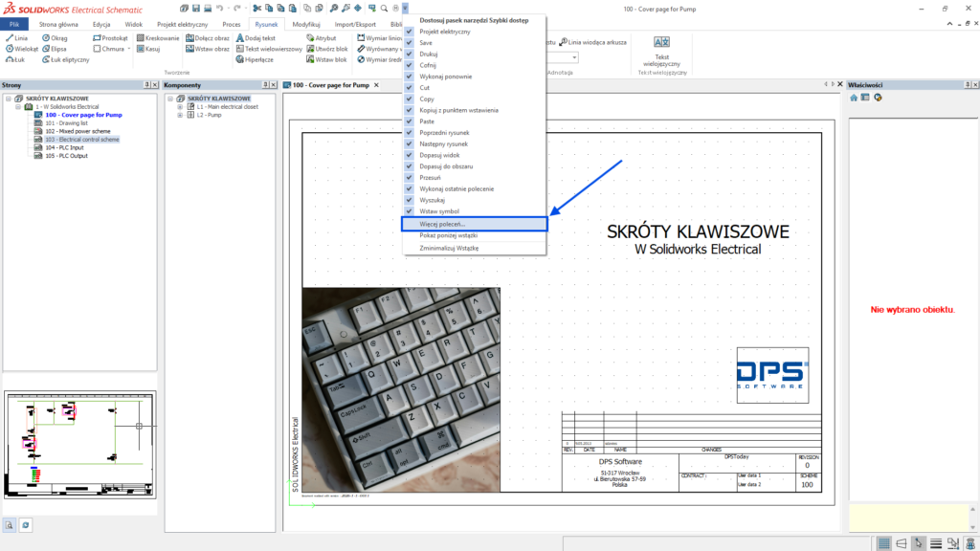Viewport: 980px width, 551px height.
Task: Uncheck Projekt elektryczny in quick access menu
Action: [x=410, y=32]
